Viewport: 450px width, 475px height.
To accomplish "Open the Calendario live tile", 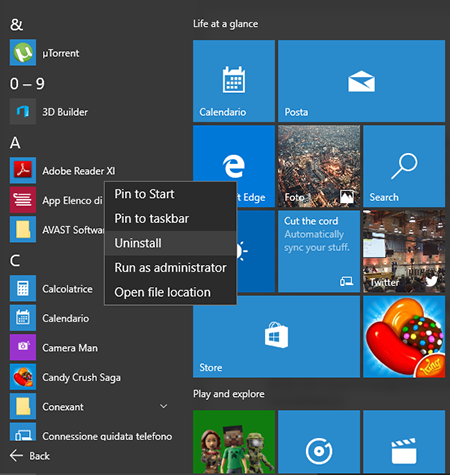I will (234, 81).
